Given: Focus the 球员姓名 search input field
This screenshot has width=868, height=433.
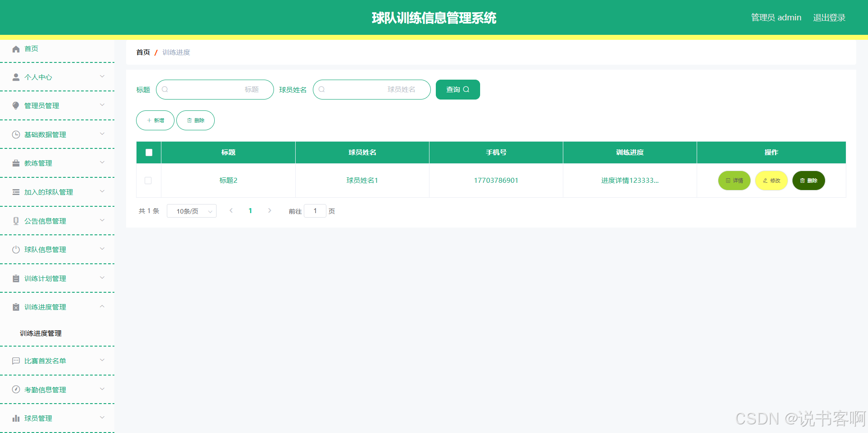Looking at the screenshot, I should coord(372,90).
